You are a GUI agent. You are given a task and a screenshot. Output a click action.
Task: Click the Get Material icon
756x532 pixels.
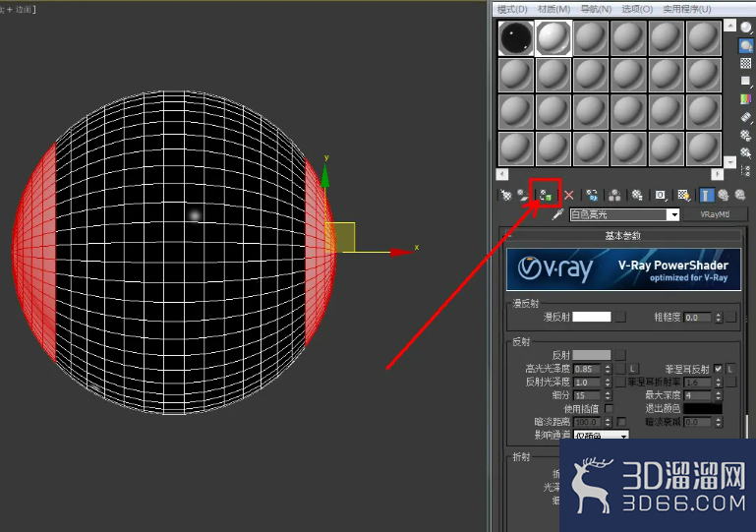pyautogui.click(x=505, y=195)
